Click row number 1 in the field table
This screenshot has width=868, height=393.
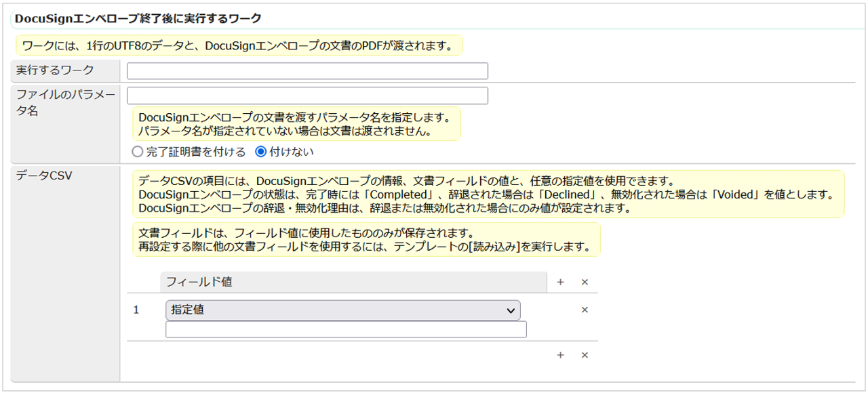click(136, 310)
